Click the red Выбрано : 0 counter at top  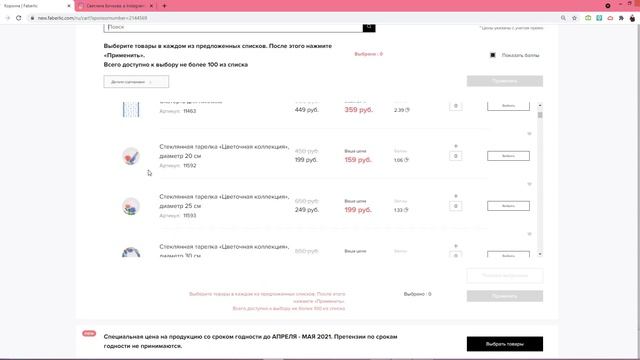[368, 54]
